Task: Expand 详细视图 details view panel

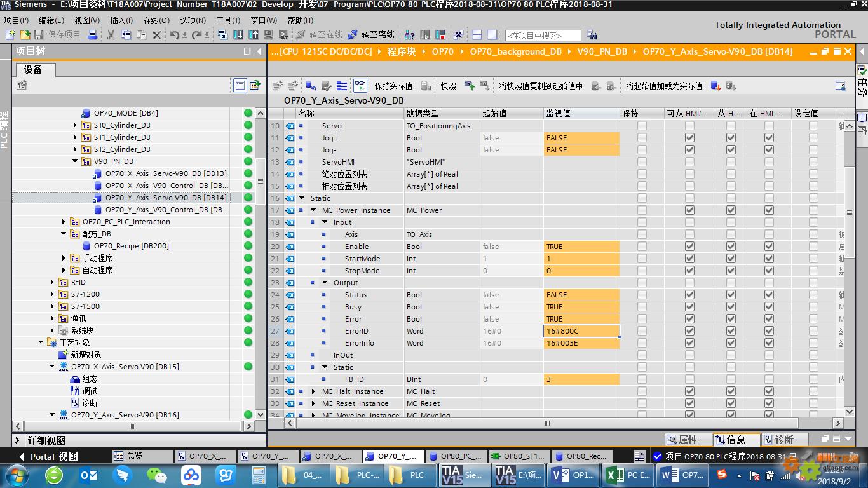Action: (17, 440)
